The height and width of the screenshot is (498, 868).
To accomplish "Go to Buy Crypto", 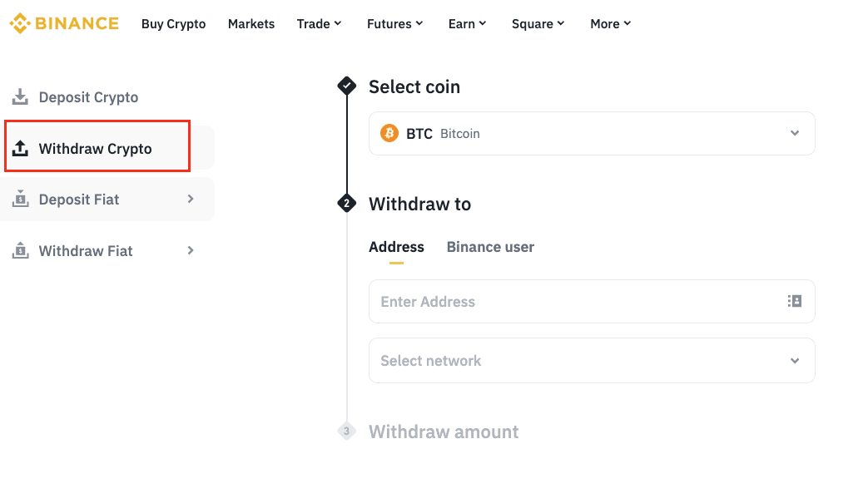I will [173, 24].
